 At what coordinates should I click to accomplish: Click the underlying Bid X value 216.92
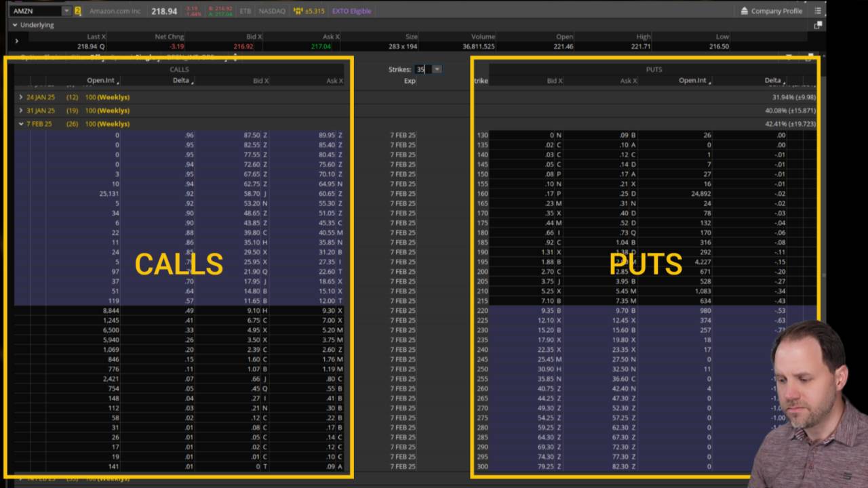243,46
